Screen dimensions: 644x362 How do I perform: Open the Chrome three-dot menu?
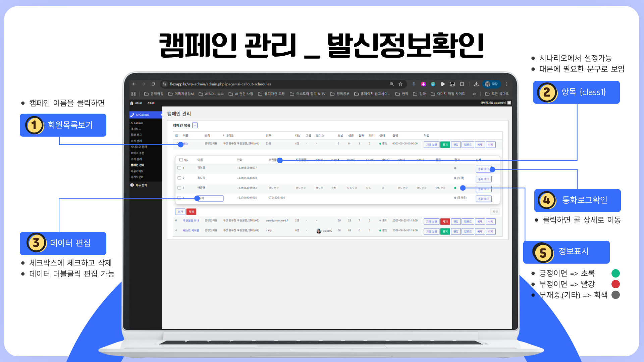click(x=507, y=84)
